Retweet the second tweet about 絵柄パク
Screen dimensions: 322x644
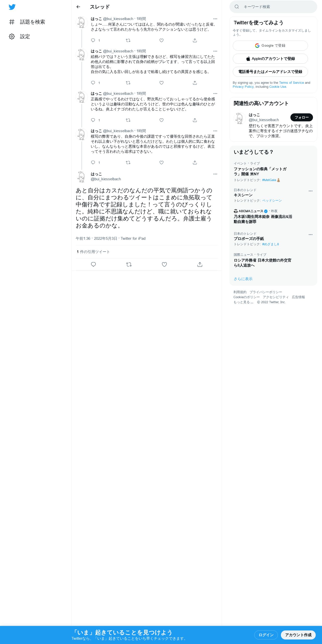coord(128,83)
